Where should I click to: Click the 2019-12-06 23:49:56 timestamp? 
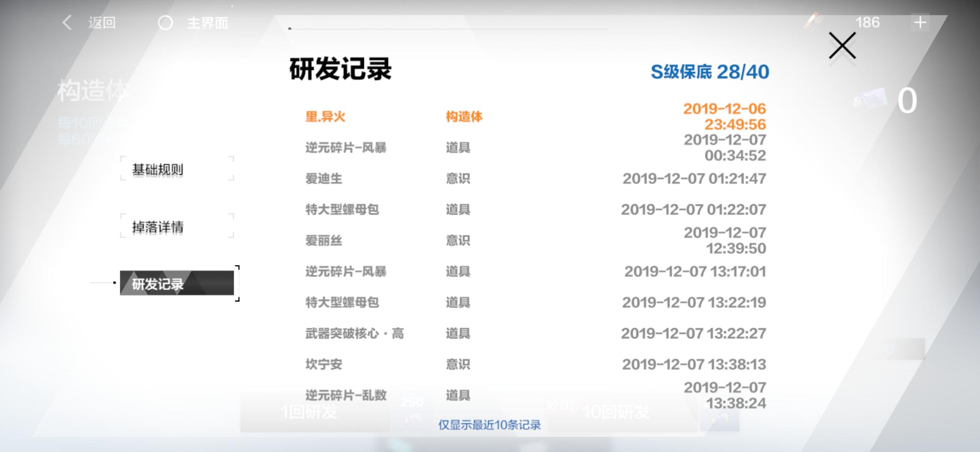pos(725,116)
